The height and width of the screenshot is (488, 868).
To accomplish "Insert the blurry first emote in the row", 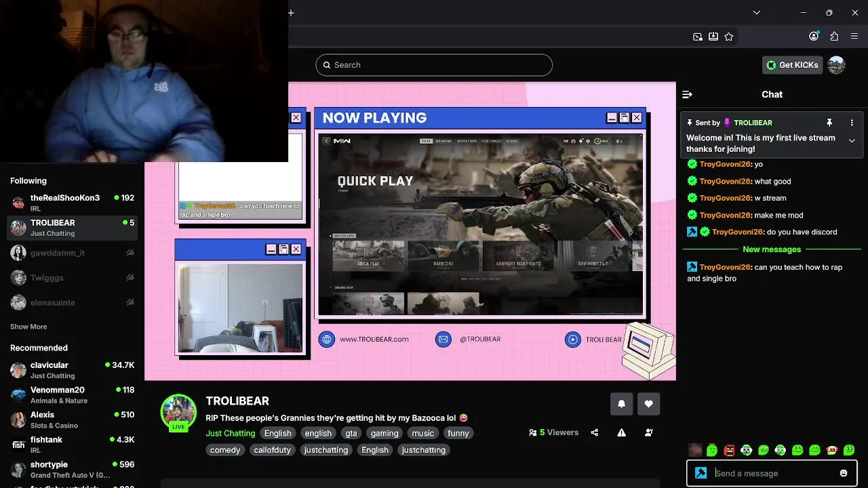I will (695, 450).
